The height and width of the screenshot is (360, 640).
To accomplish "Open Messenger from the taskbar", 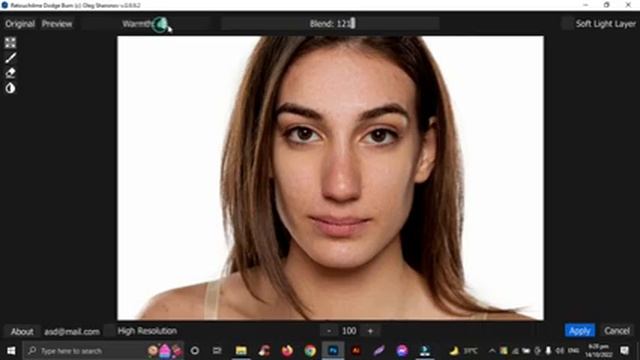I will (x=402, y=351).
